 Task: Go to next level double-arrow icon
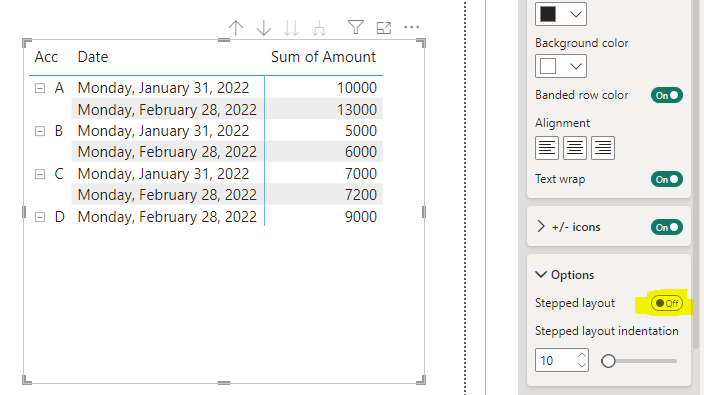[291, 28]
